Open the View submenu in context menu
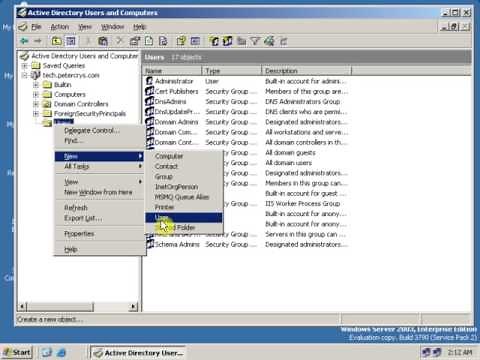 click(99, 182)
